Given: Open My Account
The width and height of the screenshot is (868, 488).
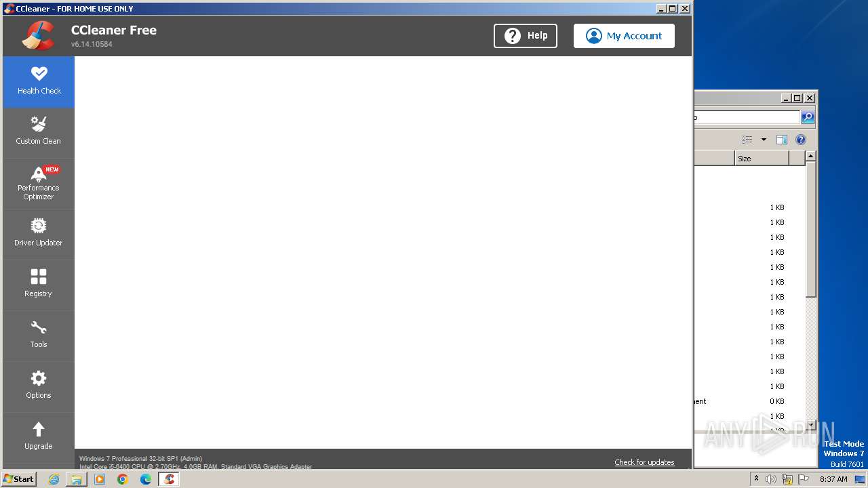Looking at the screenshot, I should click(624, 36).
